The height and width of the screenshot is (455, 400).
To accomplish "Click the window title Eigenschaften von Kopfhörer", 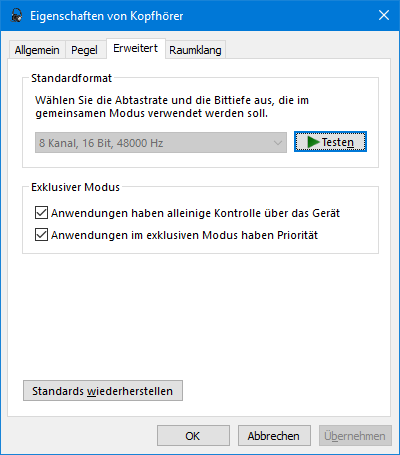I will (x=107, y=16).
